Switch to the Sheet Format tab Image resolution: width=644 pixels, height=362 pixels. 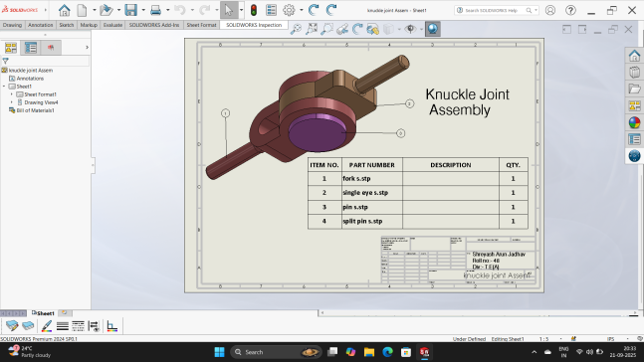201,25
